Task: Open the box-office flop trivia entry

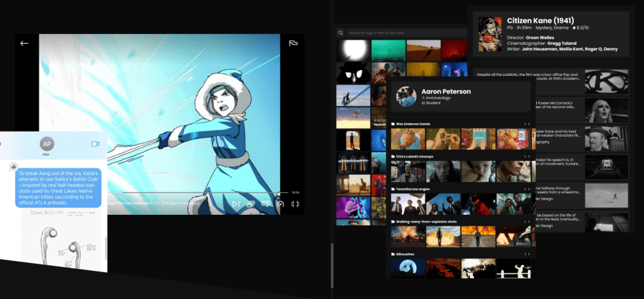Action: pyautogui.click(x=551, y=82)
